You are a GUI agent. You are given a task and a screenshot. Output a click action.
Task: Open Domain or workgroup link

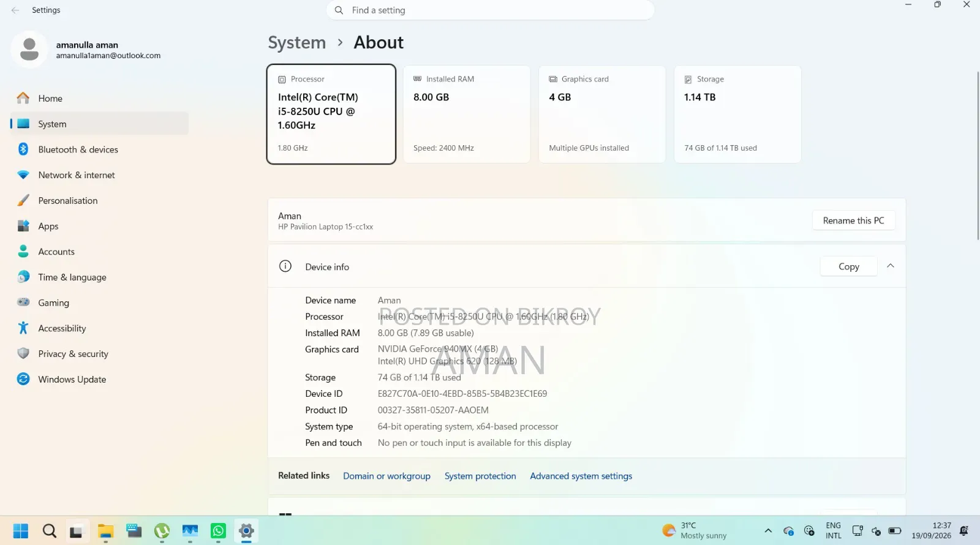pos(386,476)
